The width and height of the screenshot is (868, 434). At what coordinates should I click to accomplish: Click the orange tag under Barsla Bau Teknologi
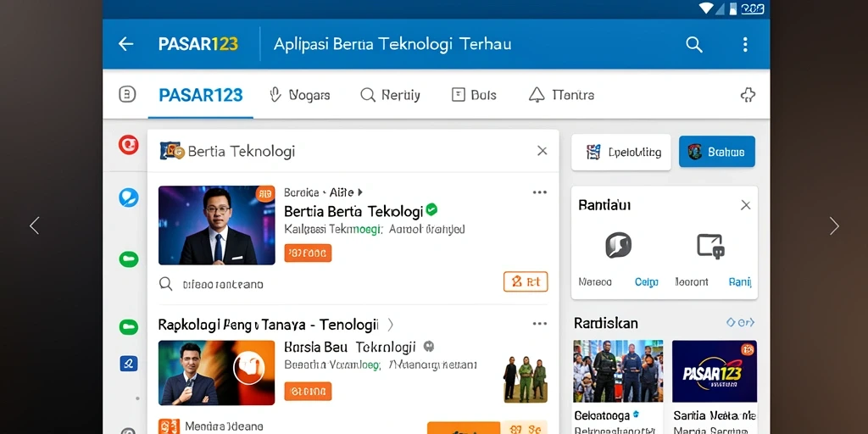pos(308,392)
